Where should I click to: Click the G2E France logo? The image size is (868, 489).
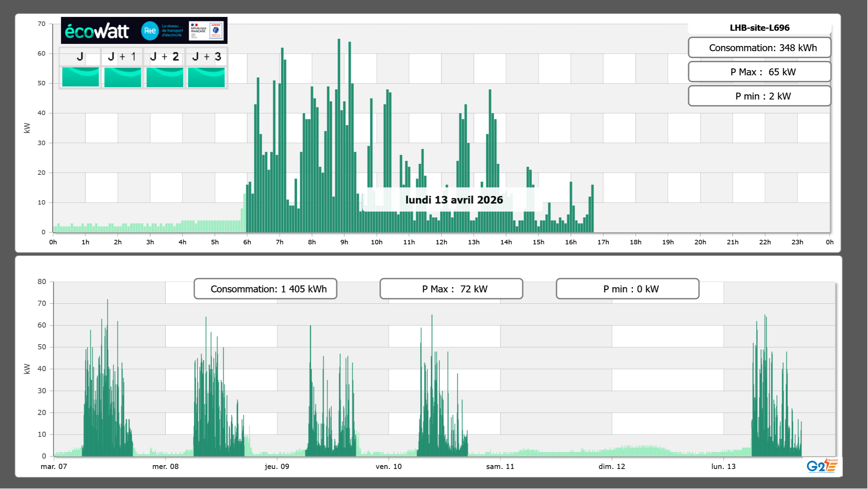pyautogui.click(x=822, y=466)
